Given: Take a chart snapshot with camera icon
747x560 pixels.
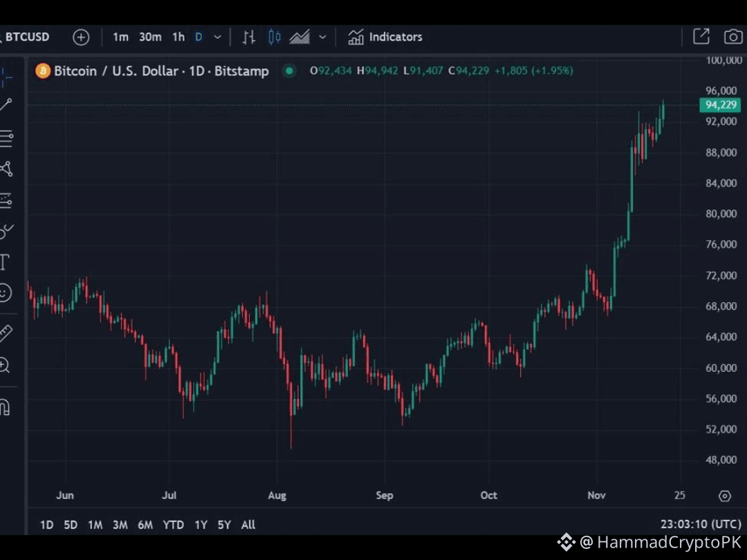Looking at the screenshot, I should click(x=733, y=37).
